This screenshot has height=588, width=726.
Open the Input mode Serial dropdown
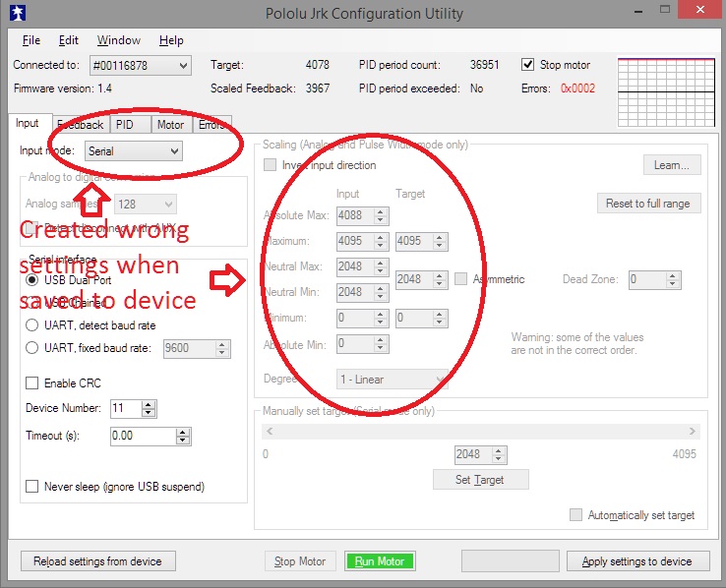134,151
